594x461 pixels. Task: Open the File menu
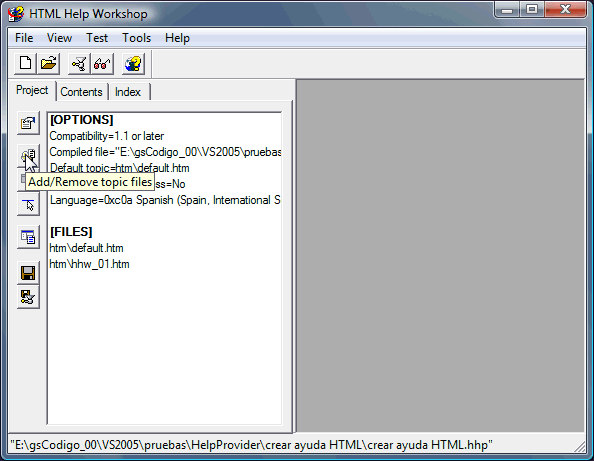[x=24, y=38]
